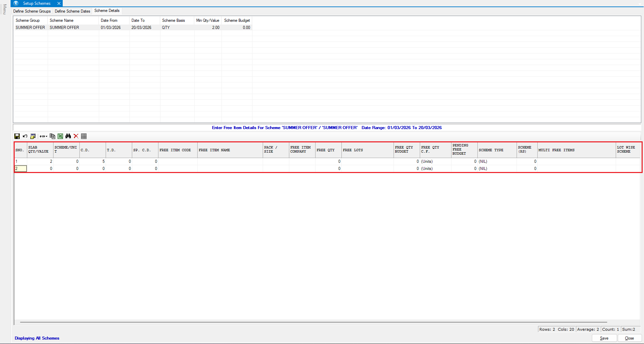Select the Scheme Details tab
The image size is (644, 344).
point(107,11)
